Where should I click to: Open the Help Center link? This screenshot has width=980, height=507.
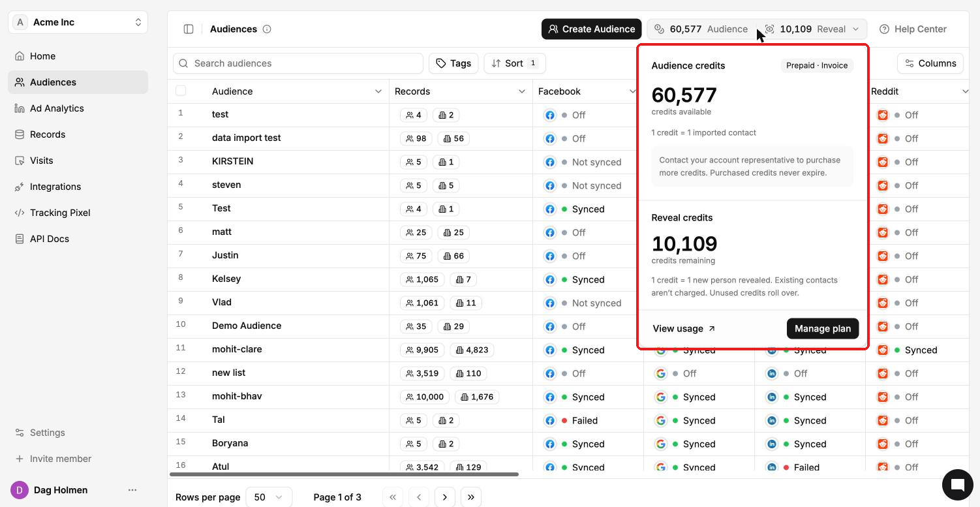913,29
